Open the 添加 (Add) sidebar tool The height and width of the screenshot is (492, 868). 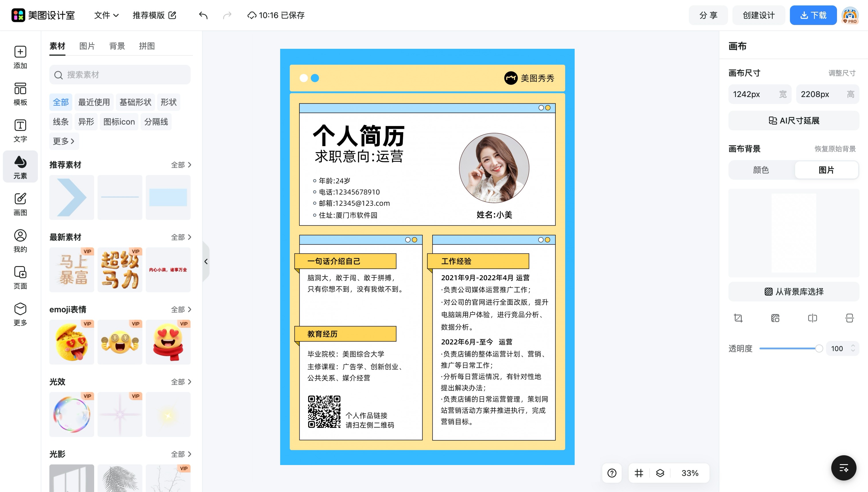[20, 57]
